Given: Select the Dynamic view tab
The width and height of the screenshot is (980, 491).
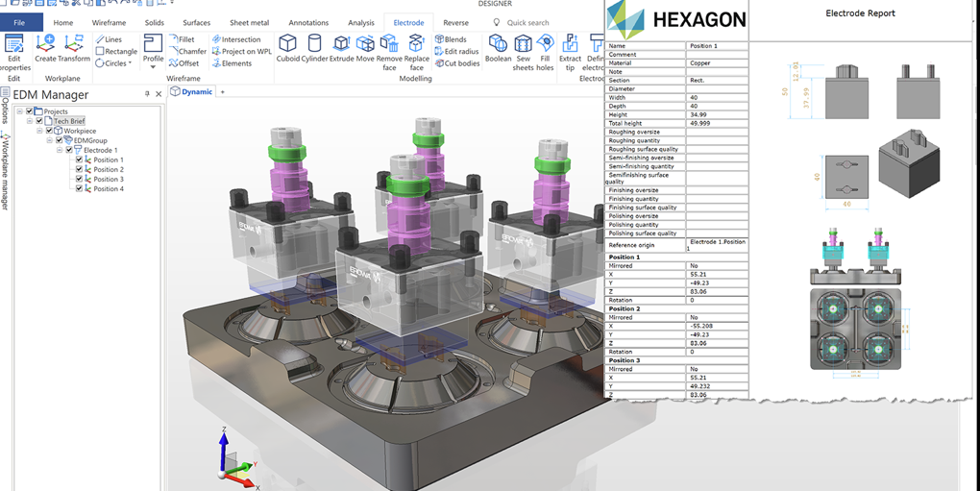Looking at the screenshot, I should 191,92.
